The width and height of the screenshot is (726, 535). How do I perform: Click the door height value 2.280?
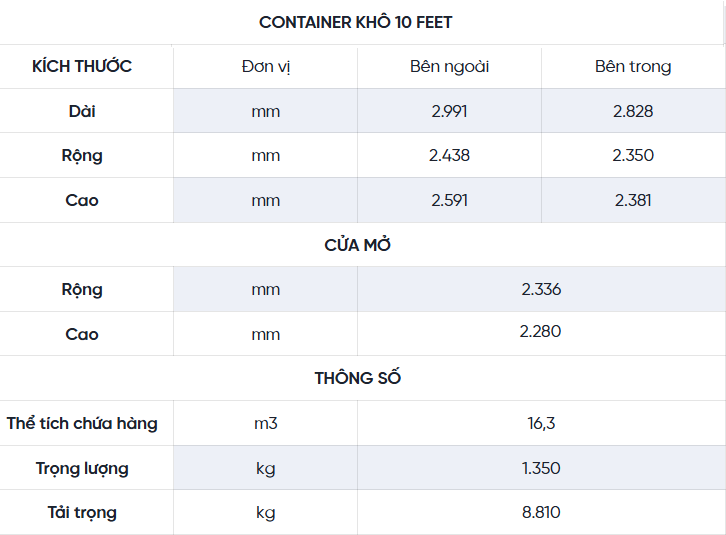point(541,334)
